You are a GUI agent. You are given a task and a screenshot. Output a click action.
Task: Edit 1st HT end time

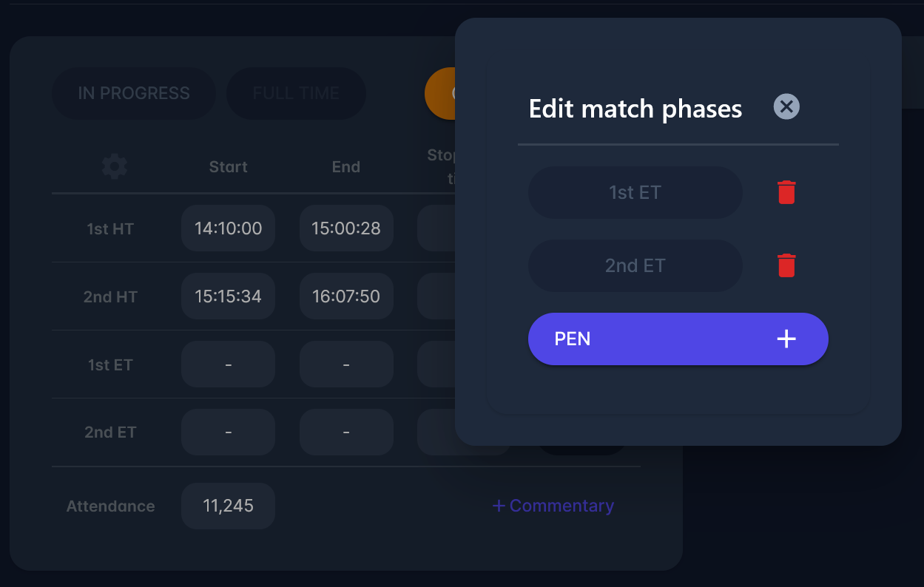pos(346,228)
